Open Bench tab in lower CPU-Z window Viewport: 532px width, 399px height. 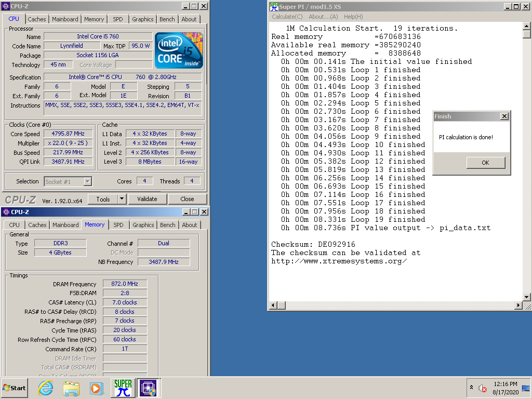pyautogui.click(x=168, y=225)
